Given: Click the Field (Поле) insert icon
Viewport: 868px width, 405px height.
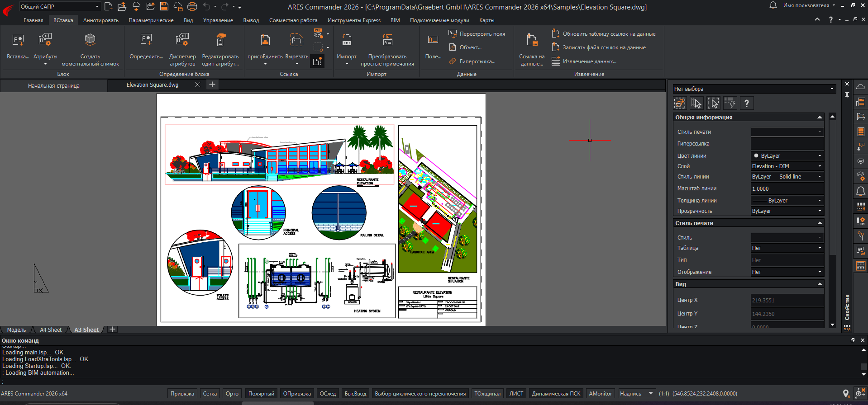Looking at the screenshot, I should click(433, 41).
